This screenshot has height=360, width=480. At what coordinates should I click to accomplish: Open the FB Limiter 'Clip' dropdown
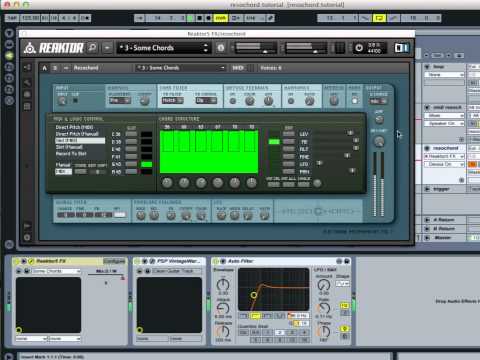pos(206,100)
